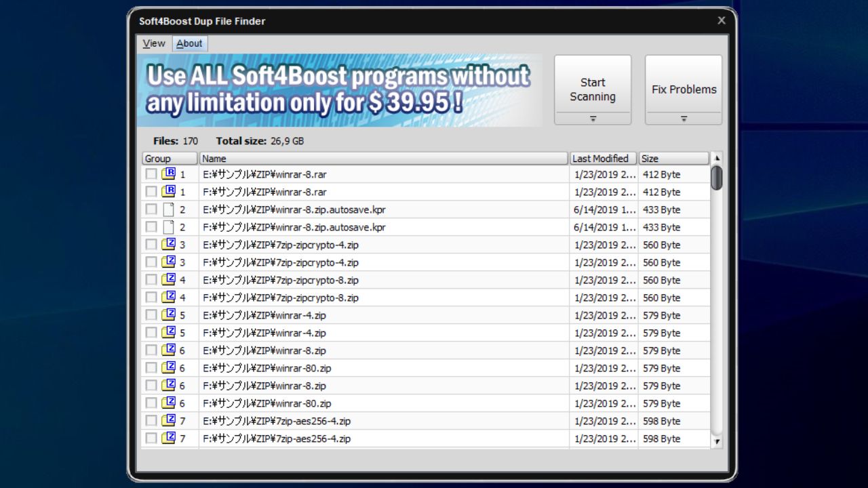The height and width of the screenshot is (488, 868).
Task: Click the ZIP icon of F: 7zip-zipcrypto-4.zip
Action: coord(169,262)
